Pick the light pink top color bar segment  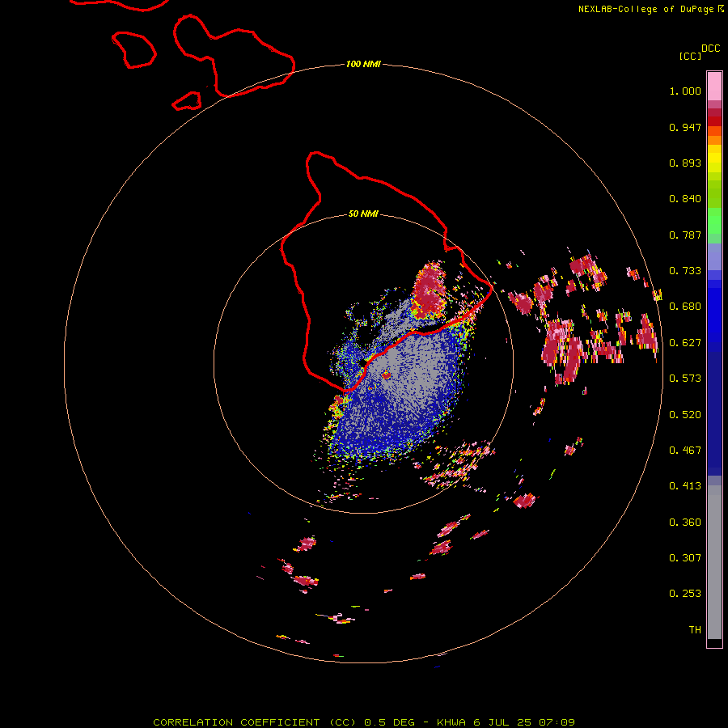(714, 86)
